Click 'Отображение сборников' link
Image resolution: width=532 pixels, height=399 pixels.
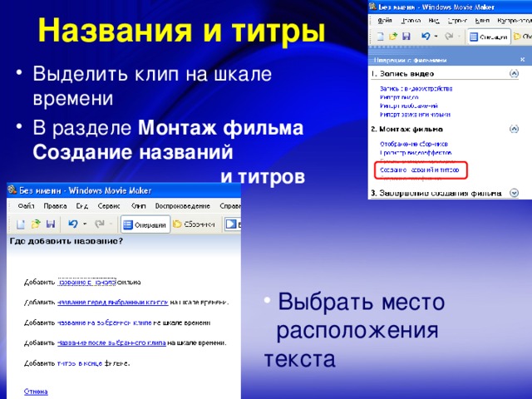[x=414, y=144]
